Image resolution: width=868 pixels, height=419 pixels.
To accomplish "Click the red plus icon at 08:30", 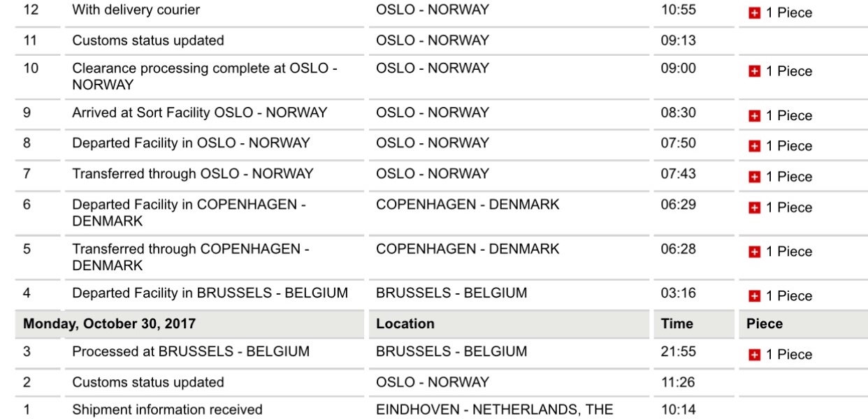I will point(755,116).
